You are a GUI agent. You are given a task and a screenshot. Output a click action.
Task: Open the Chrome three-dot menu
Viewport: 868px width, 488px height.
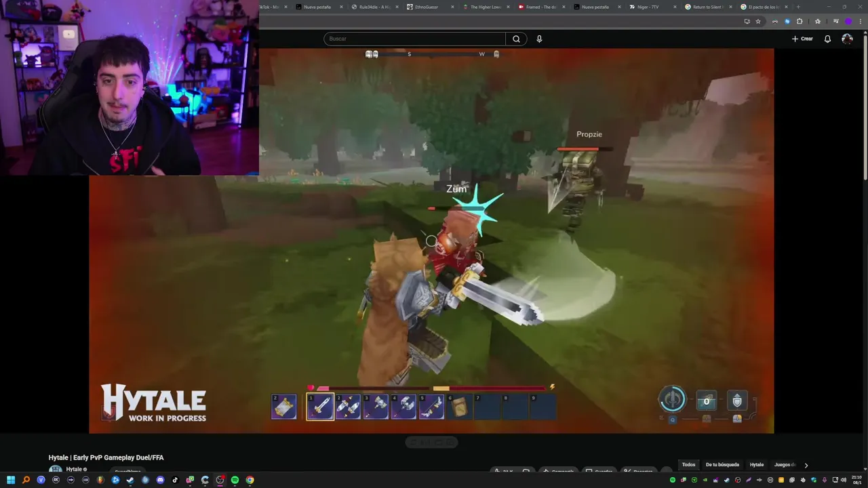click(861, 21)
